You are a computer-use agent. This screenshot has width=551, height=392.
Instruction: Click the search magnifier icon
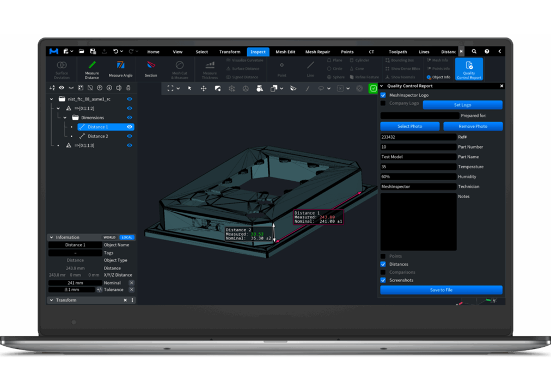[x=474, y=52]
